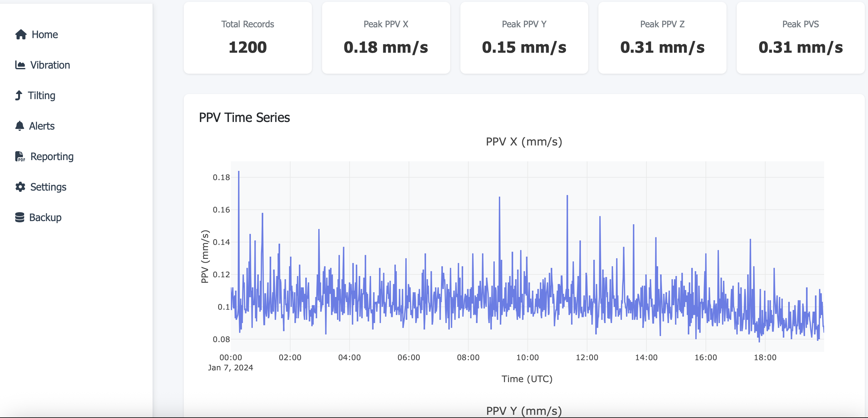Navigate to the Tilting section
This screenshot has width=868, height=418.
42,96
